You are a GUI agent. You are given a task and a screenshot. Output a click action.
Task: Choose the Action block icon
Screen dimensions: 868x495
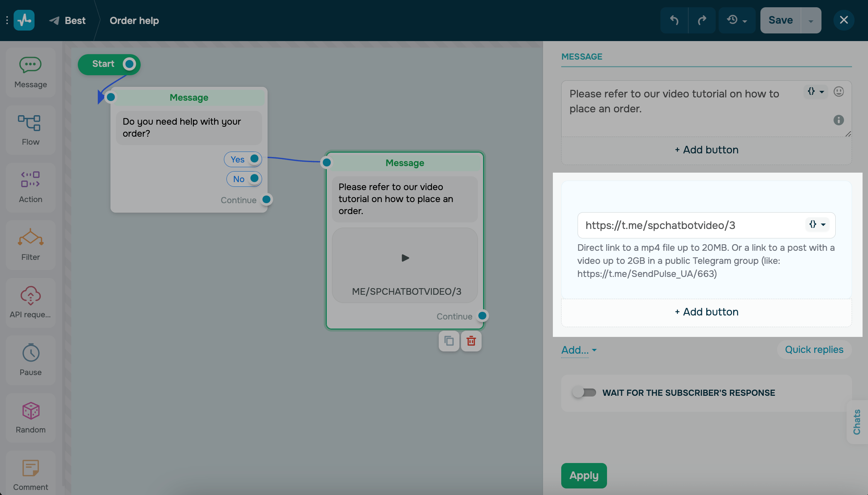coord(31,187)
